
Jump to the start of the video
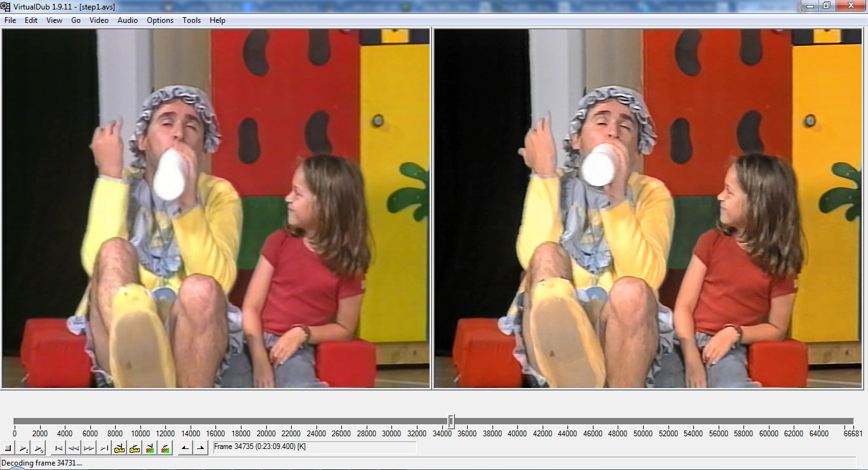(58, 448)
